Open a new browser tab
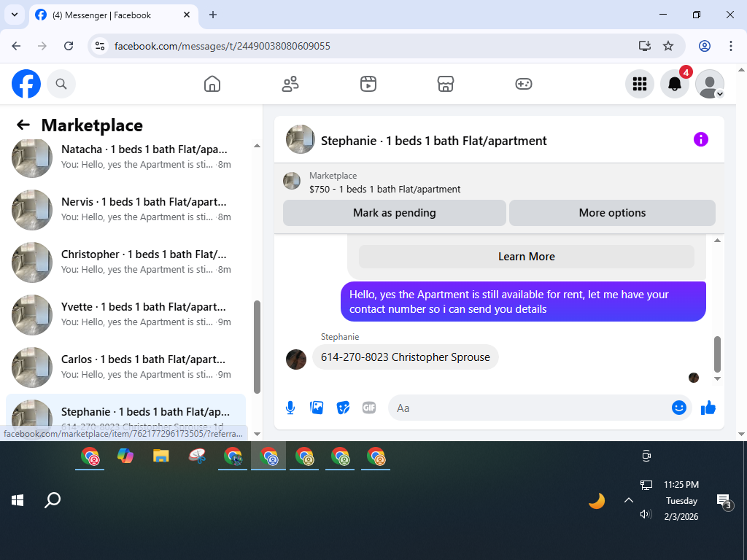 tap(213, 15)
